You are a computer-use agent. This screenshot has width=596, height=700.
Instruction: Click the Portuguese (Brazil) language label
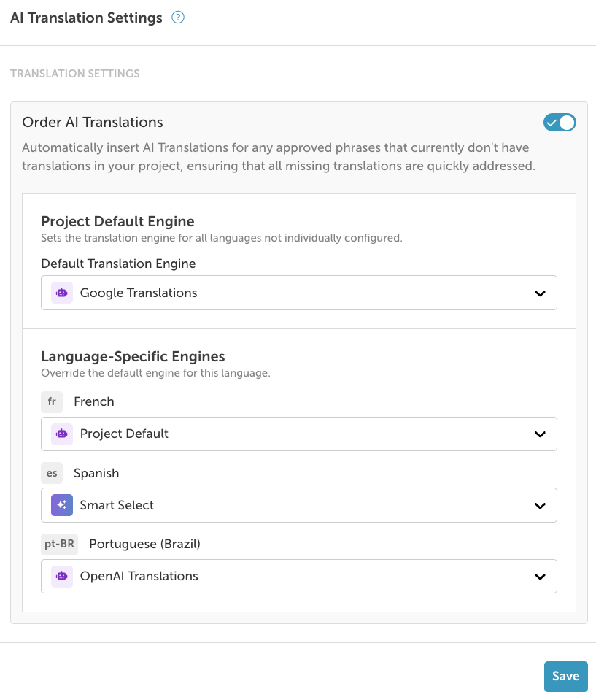(144, 544)
